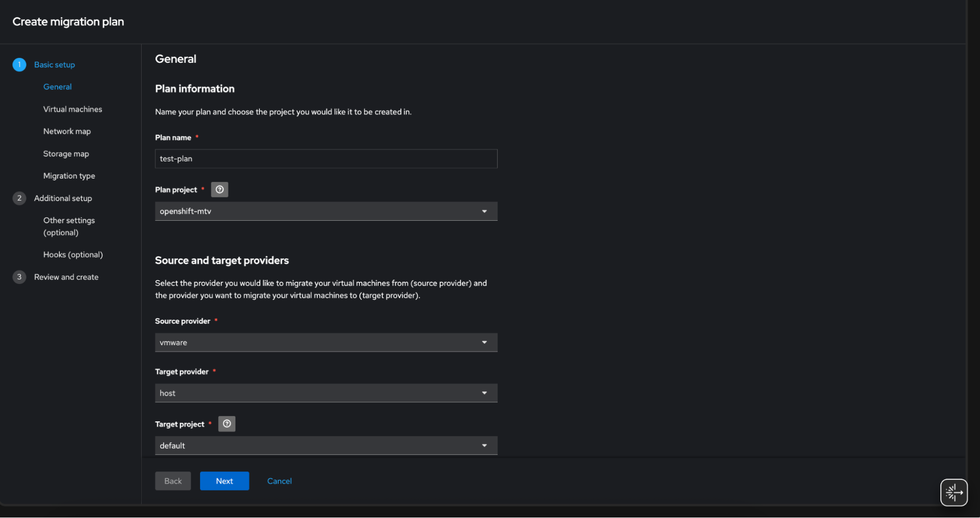
Task: Open Other settings (optional) step
Action: coord(69,226)
